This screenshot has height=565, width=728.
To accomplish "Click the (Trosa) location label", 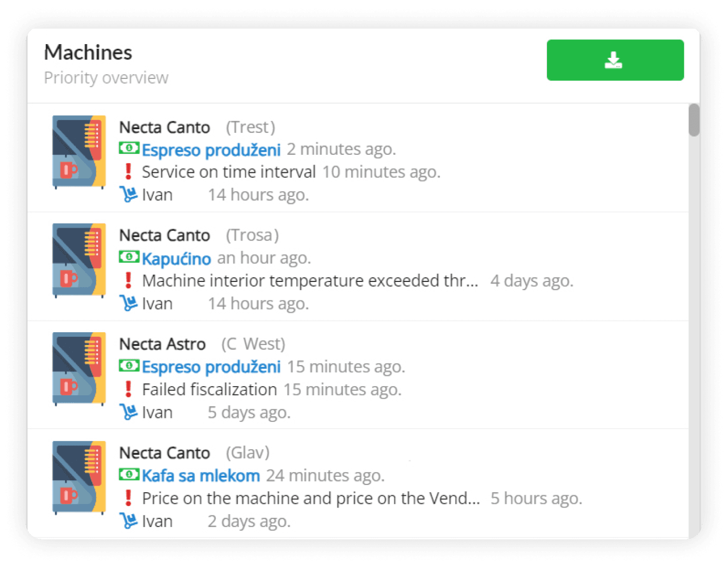I will 253,235.
